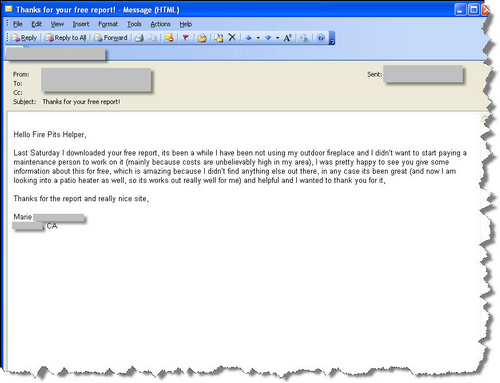Move message to folder icon
The height and width of the screenshot is (383, 500).
click(x=219, y=38)
